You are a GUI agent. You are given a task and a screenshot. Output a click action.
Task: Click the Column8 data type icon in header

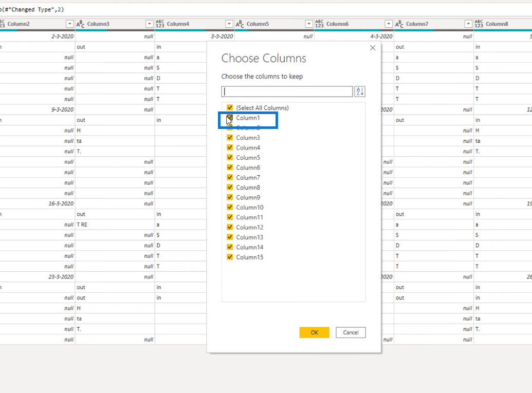point(479,24)
